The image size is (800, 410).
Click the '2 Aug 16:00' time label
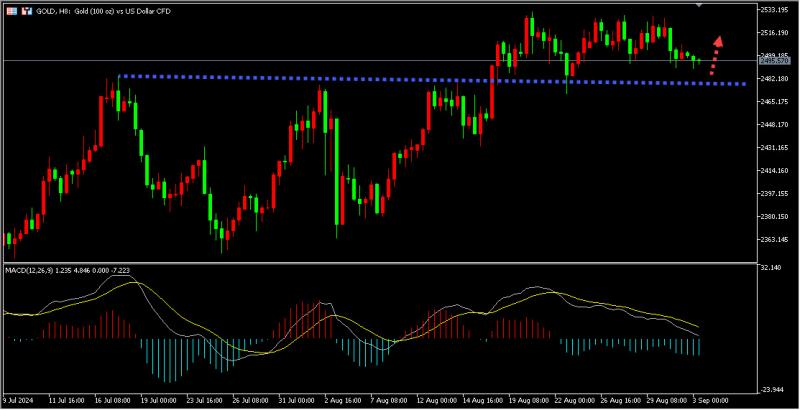coord(341,400)
